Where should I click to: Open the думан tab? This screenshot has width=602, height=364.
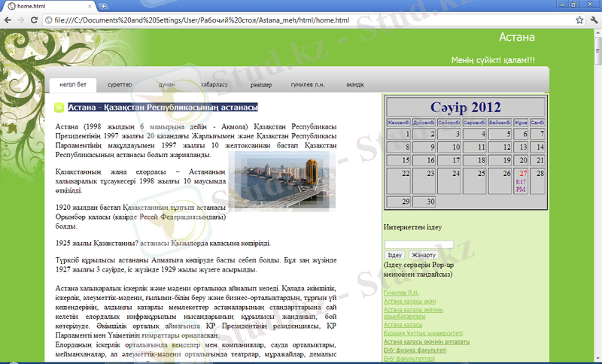click(166, 85)
